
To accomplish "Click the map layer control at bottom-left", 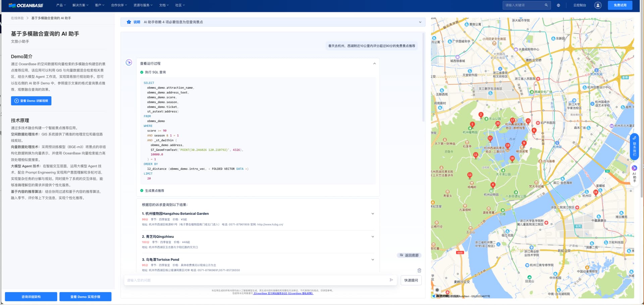I will tap(437, 290).
